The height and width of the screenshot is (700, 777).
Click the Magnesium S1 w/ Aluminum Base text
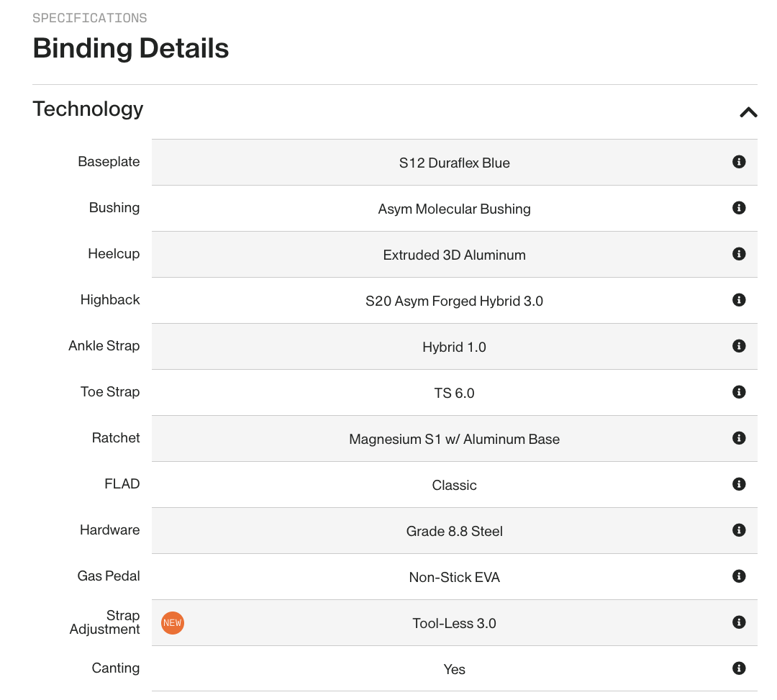click(x=454, y=440)
